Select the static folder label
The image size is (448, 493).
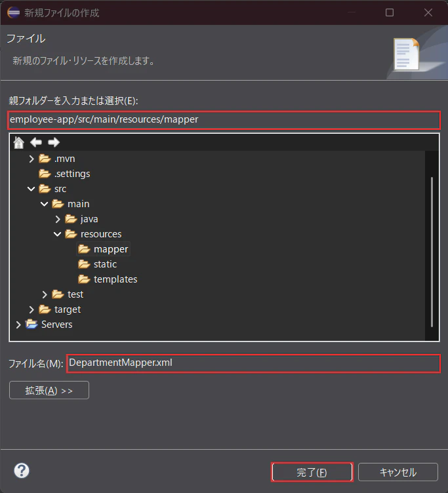(x=105, y=264)
